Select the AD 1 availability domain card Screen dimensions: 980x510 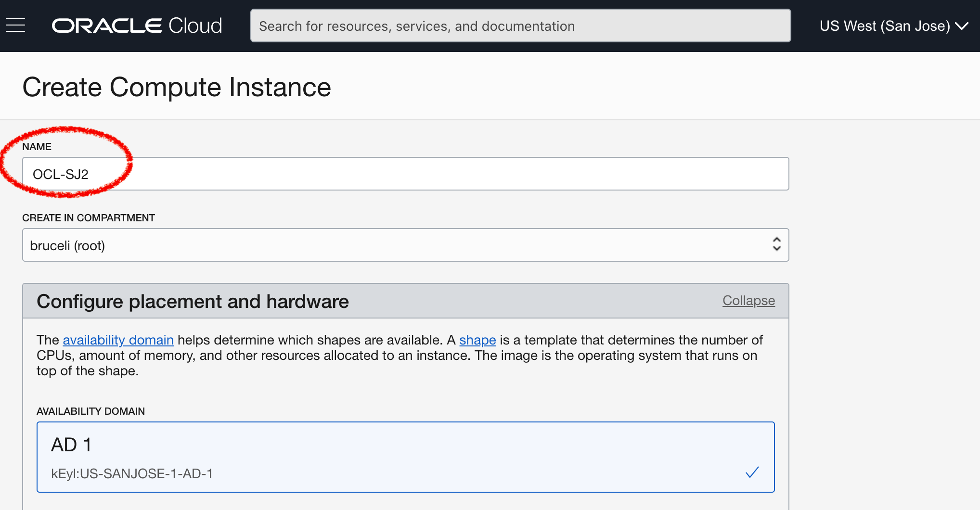(x=405, y=457)
